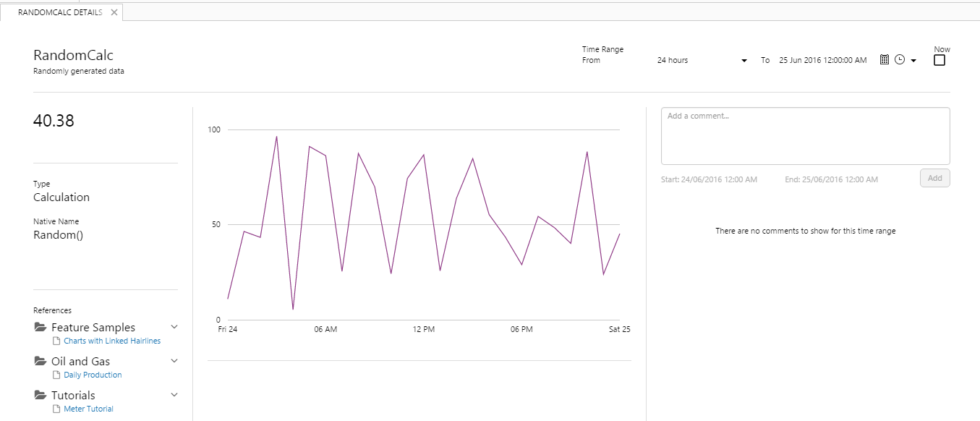Click the Feature Samples folder icon
This screenshot has height=421, width=980.
40,328
